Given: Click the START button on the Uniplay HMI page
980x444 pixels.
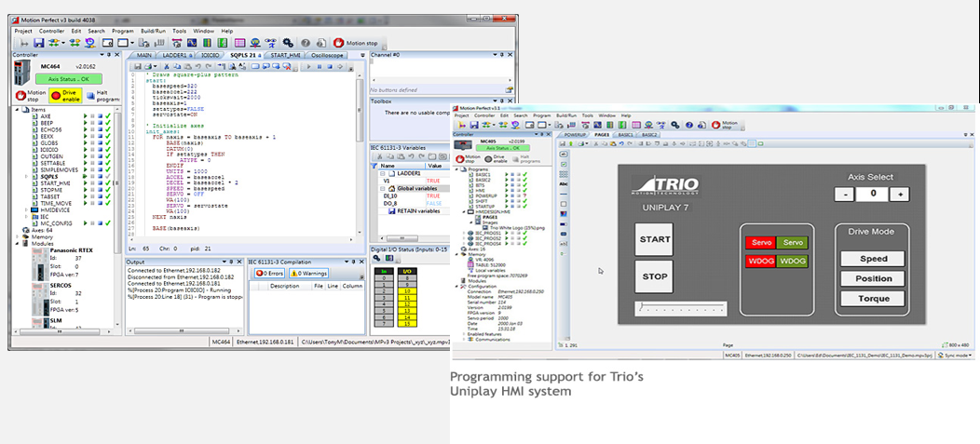Looking at the screenshot, I should (x=655, y=240).
